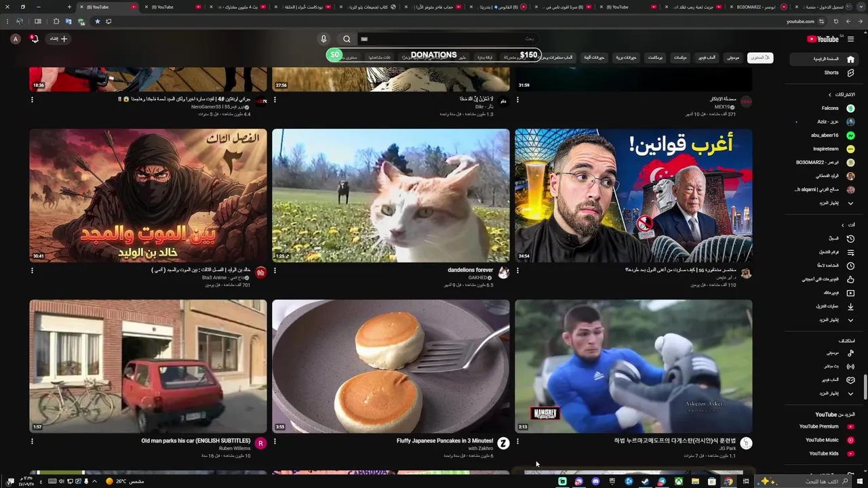Viewport: 868px width, 488px height.
Task: Open the notifications bell
Action: tap(35, 39)
